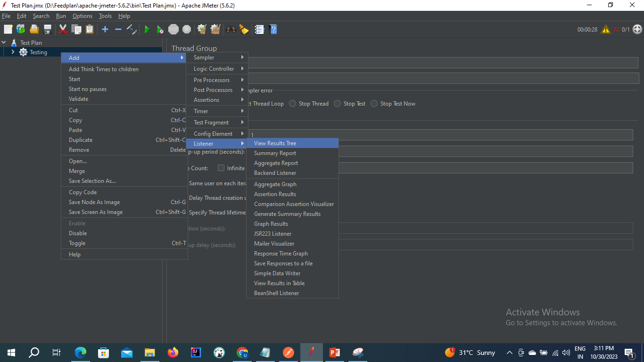
Task: Open the Sampler submenu
Action: point(217,58)
